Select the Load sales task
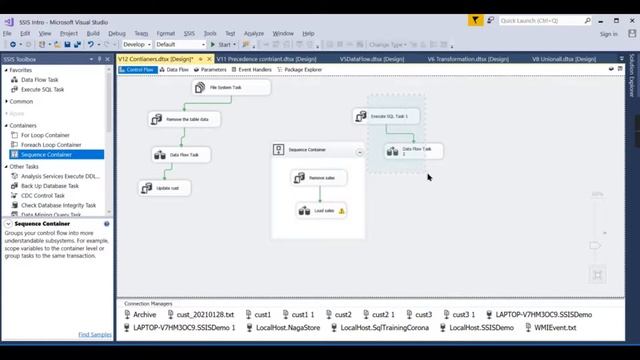This screenshot has width=640, height=360. point(321,211)
